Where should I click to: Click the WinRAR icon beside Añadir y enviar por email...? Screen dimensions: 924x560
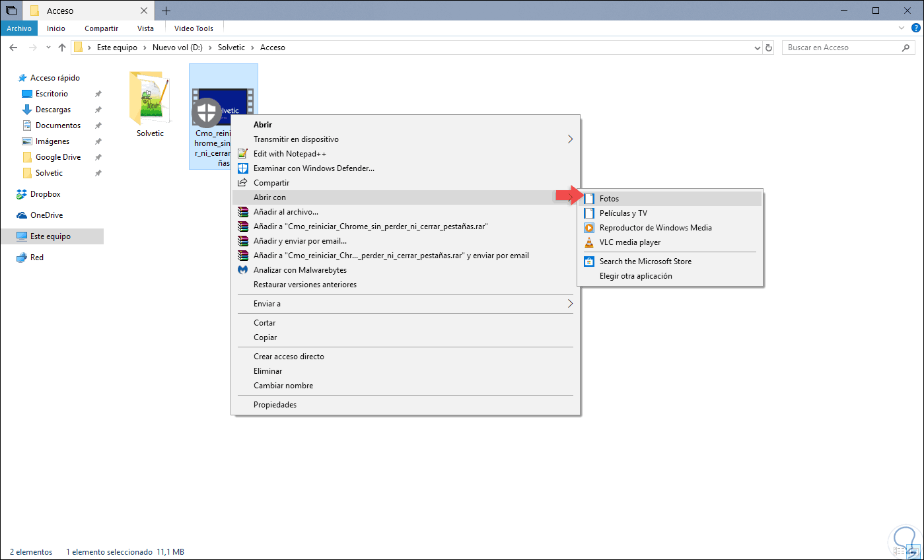[242, 241]
